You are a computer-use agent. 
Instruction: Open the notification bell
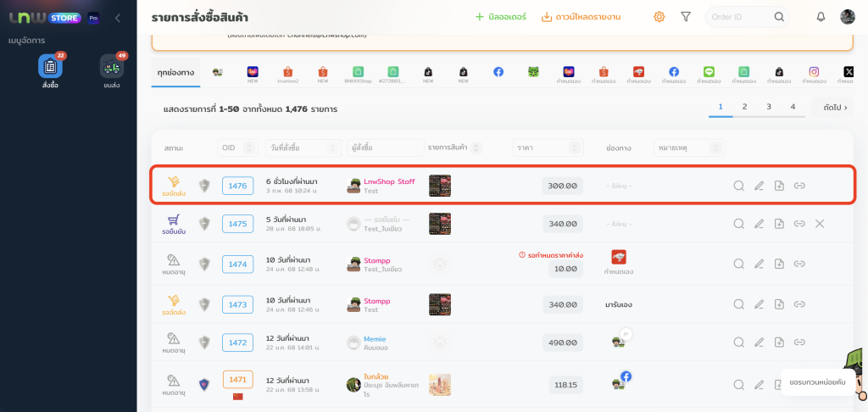click(x=820, y=17)
